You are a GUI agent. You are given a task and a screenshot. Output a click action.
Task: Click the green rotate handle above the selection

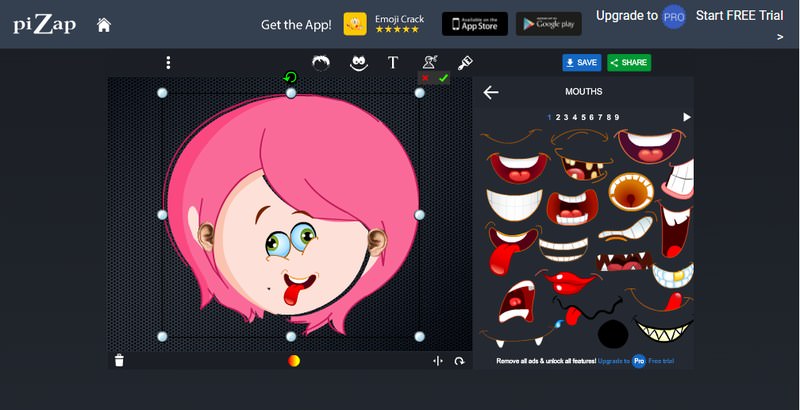(x=290, y=78)
